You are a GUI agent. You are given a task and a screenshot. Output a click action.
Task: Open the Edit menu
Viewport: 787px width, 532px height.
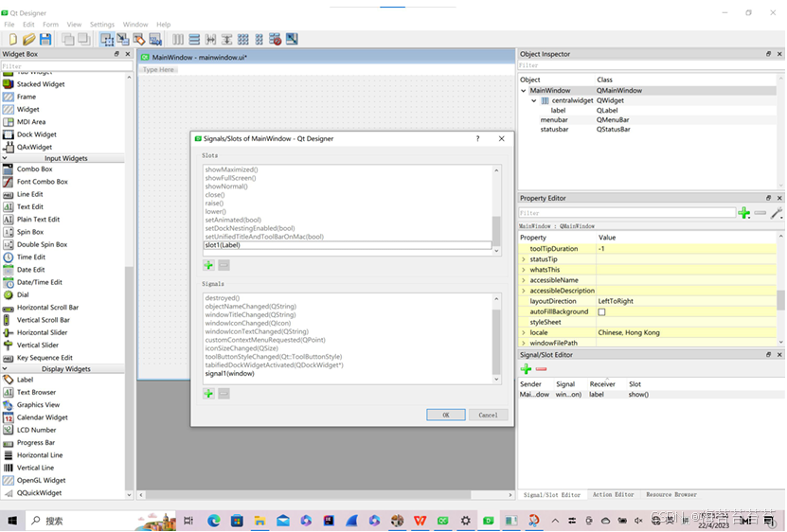(28, 24)
